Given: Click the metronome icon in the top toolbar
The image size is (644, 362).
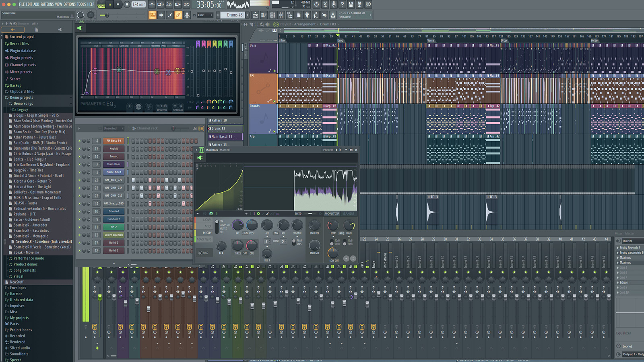Looking at the screenshot, I should [152, 4].
